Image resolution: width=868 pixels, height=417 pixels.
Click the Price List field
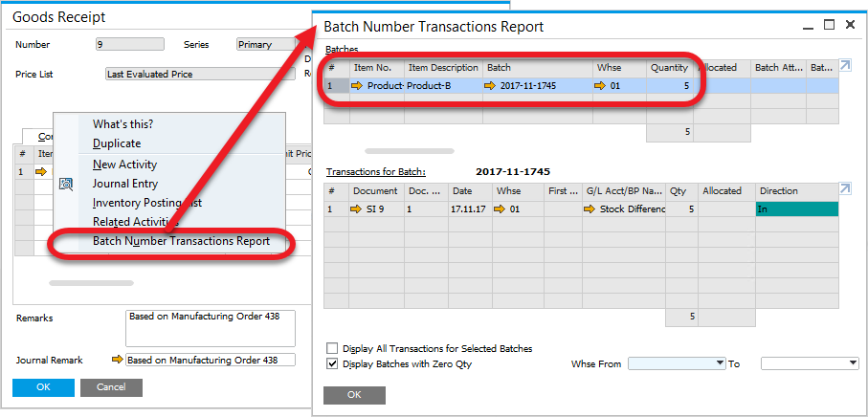(x=200, y=74)
